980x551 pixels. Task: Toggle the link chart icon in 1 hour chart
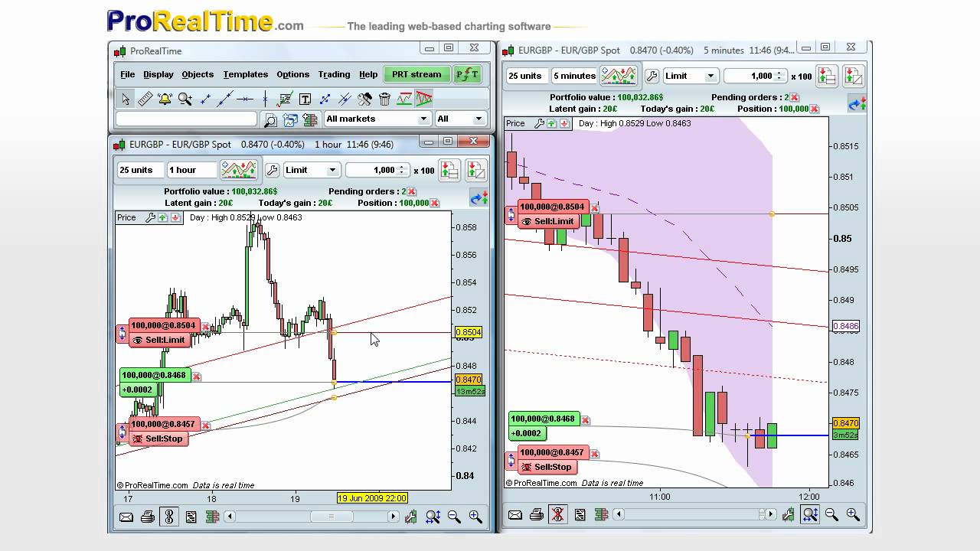168,517
